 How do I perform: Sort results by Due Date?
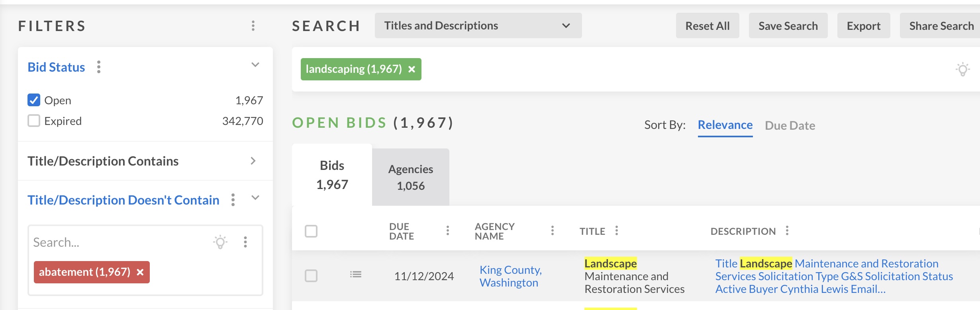tap(790, 125)
